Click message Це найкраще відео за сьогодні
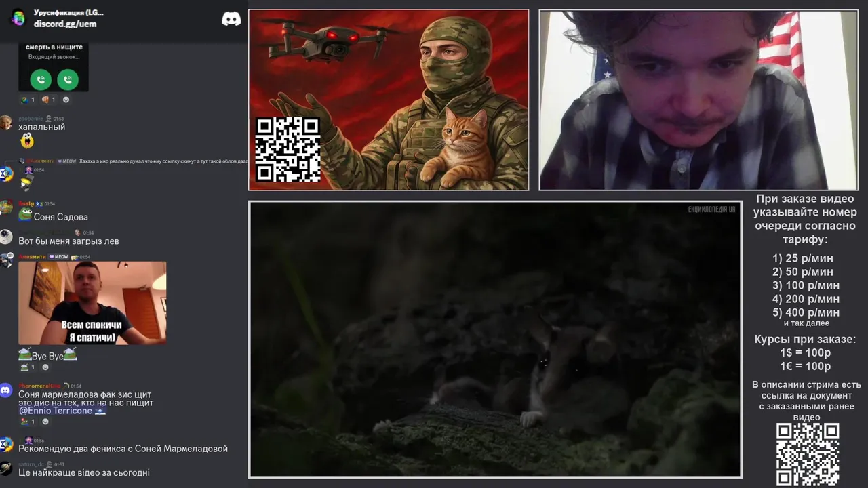This screenshot has width=868, height=488. pyautogui.click(x=84, y=472)
